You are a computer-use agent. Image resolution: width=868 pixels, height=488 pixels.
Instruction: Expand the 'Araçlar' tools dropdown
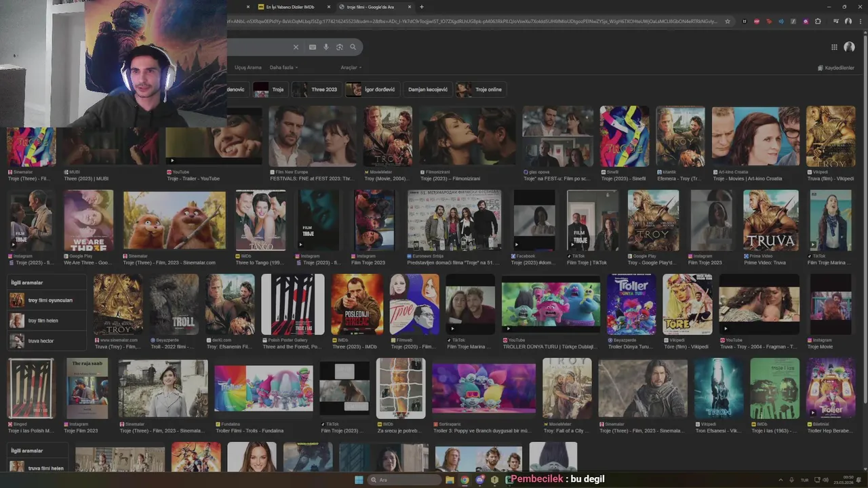[351, 68]
